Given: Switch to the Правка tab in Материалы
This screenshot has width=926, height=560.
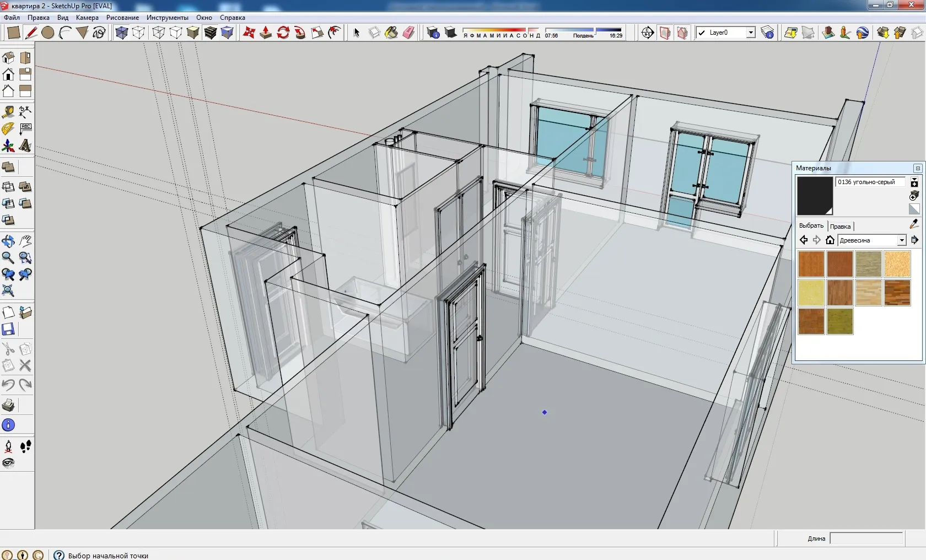Looking at the screenshot, I should click(840, 227).
